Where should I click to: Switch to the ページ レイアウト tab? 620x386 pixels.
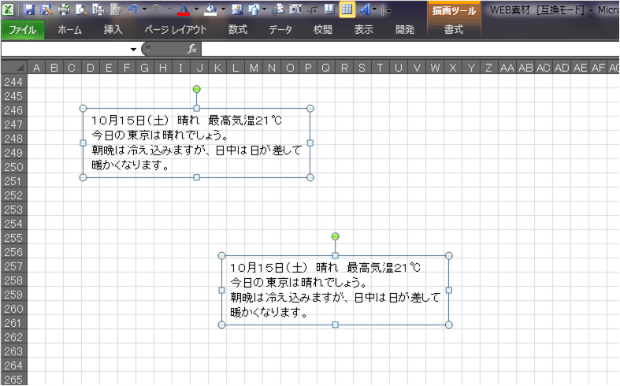(175, 30)
